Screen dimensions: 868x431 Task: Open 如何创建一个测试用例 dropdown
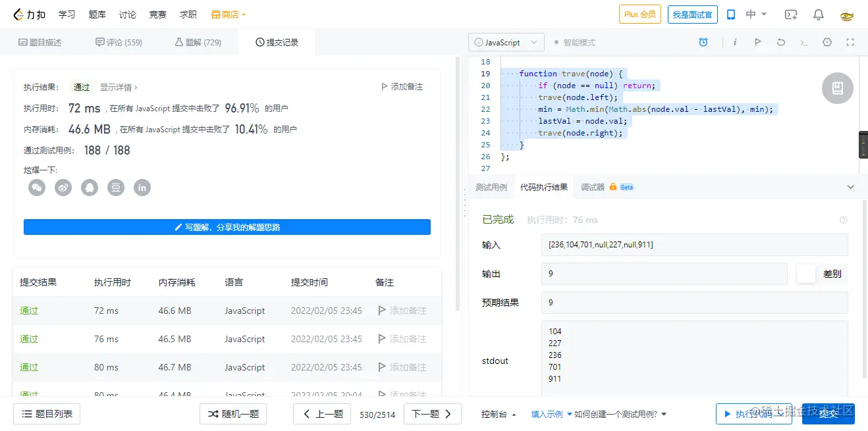click(x=620, y=414)
